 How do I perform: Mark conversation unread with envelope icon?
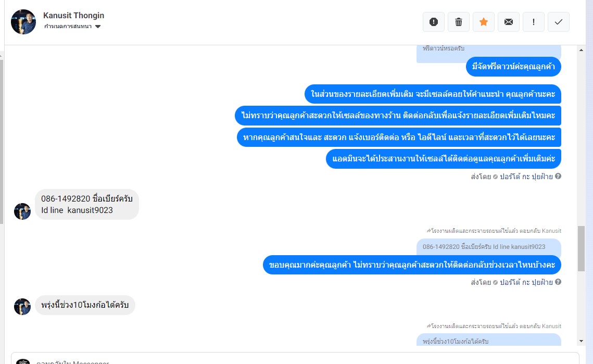tap(509, 22)
